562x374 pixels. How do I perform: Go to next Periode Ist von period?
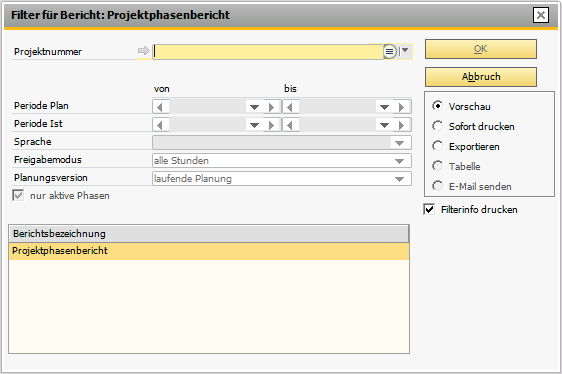click(x=272, y=125)
